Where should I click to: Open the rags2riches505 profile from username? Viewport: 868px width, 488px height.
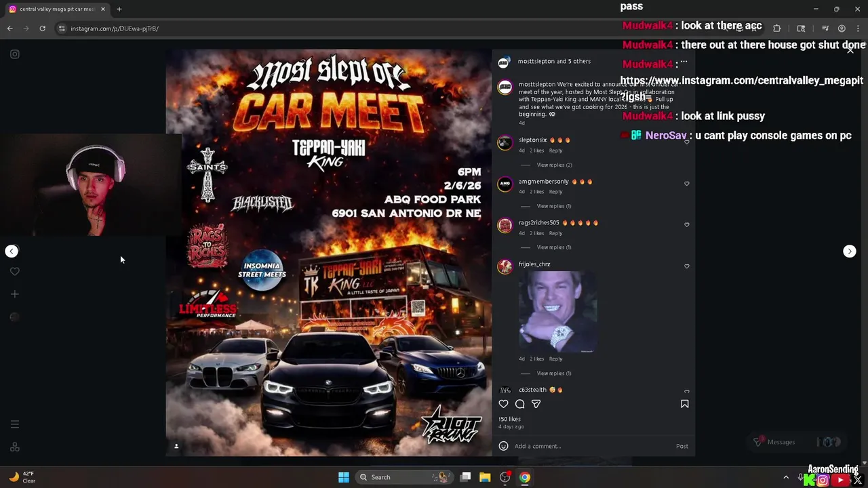pos(539,223)
